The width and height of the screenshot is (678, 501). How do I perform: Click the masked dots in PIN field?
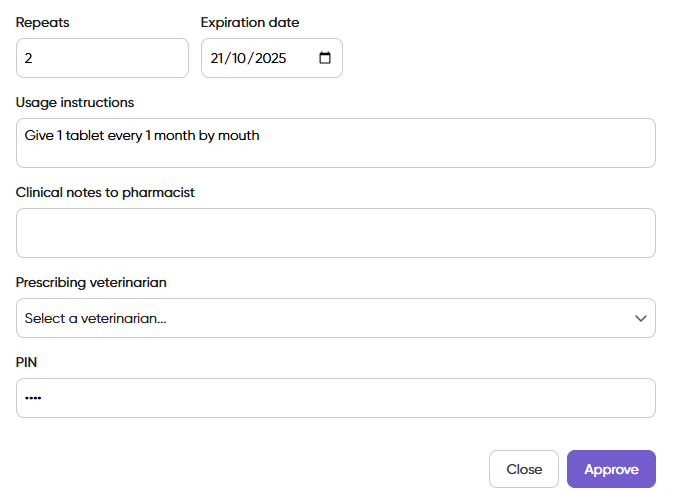[33, 398]
